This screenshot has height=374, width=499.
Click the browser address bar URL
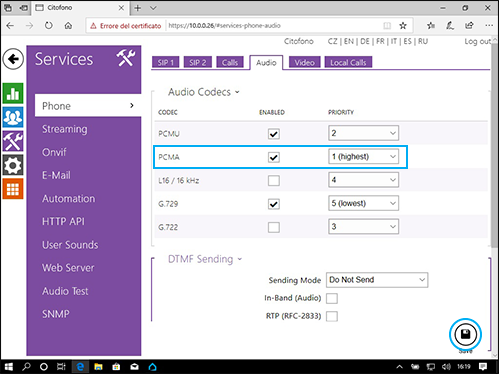point(225,26)
